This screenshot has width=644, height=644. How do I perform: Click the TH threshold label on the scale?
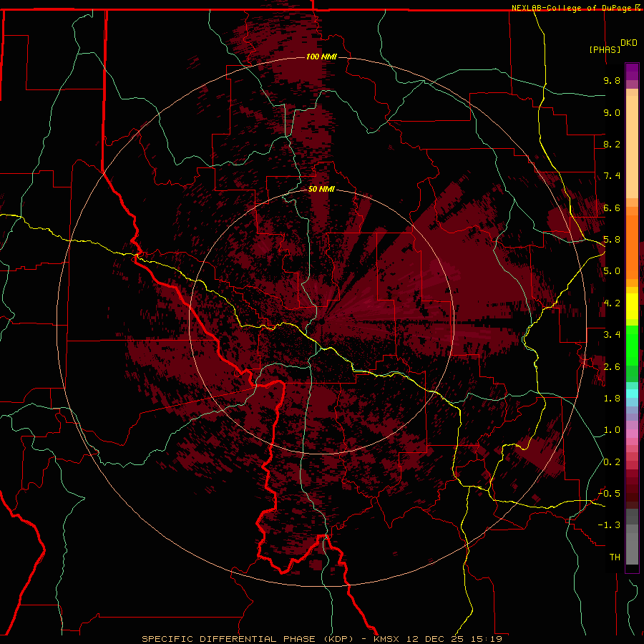[x=615, y=557]
